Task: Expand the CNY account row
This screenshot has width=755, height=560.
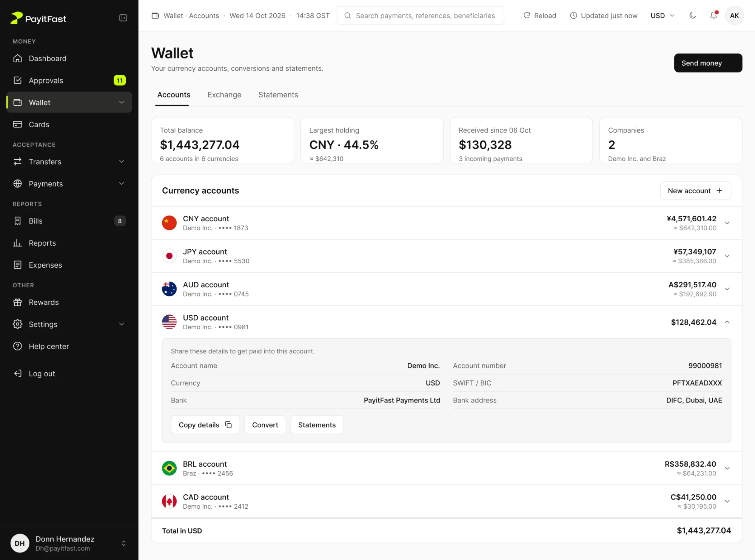Action: [x=727, y=223]
